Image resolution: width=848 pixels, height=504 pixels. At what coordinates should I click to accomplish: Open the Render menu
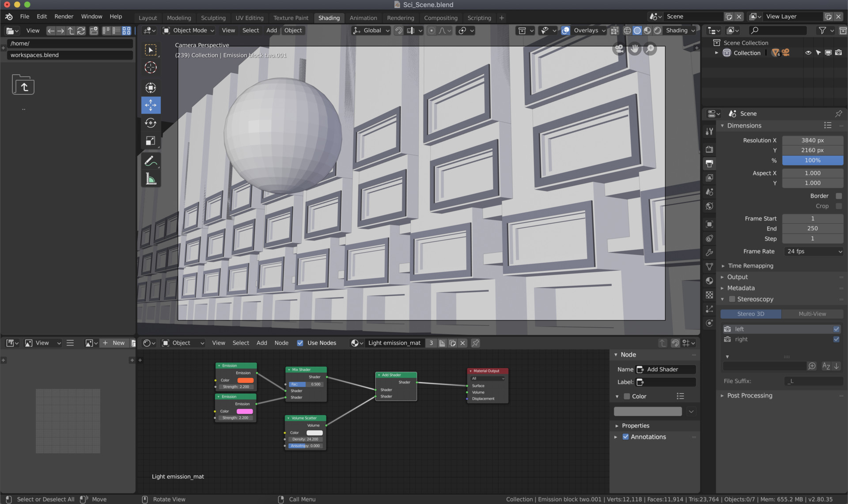[x=64, y=16]
